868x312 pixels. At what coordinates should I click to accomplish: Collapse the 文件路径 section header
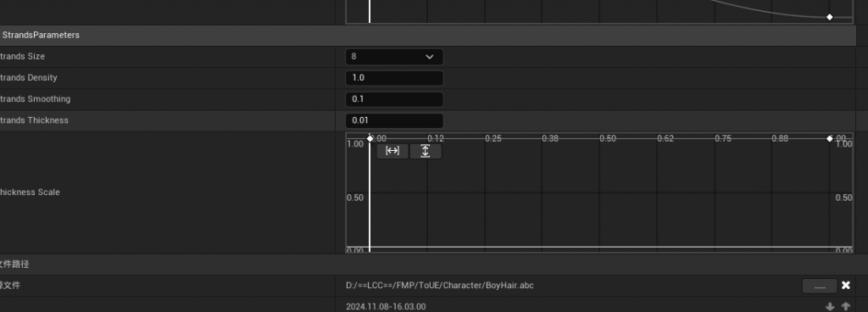tap(428, 265)
